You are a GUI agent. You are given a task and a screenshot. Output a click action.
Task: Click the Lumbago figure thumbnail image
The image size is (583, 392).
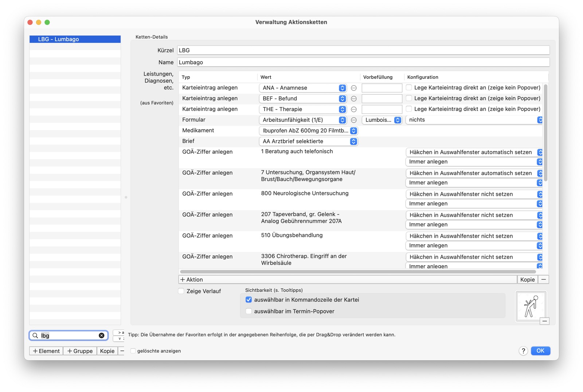point(531,306)
